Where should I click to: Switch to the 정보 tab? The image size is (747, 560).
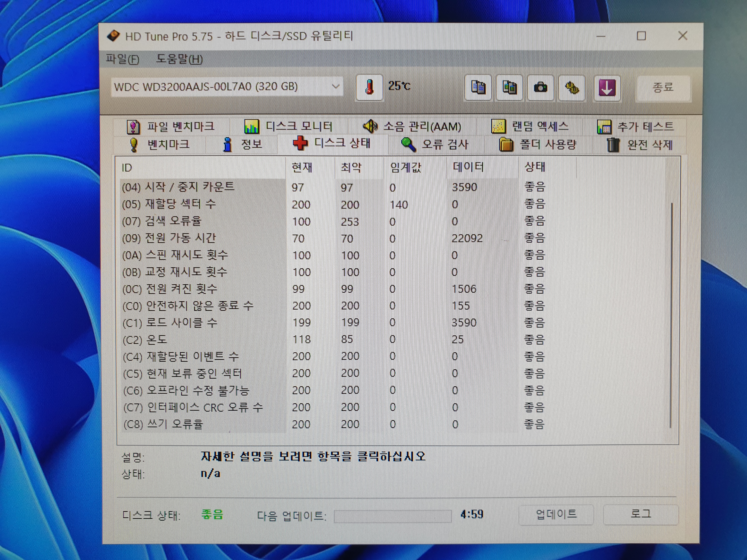click(243, 144)
